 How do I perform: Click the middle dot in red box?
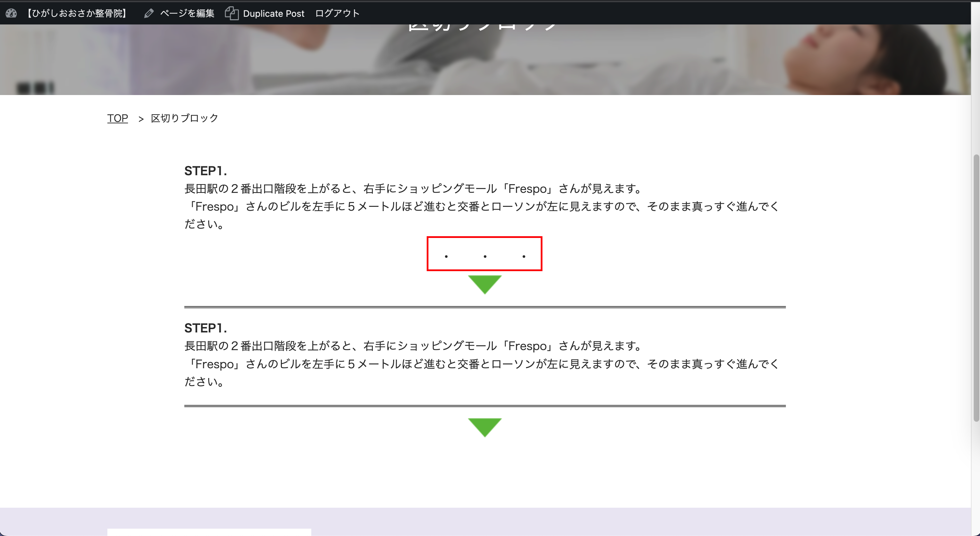click(x=485, y=256)
